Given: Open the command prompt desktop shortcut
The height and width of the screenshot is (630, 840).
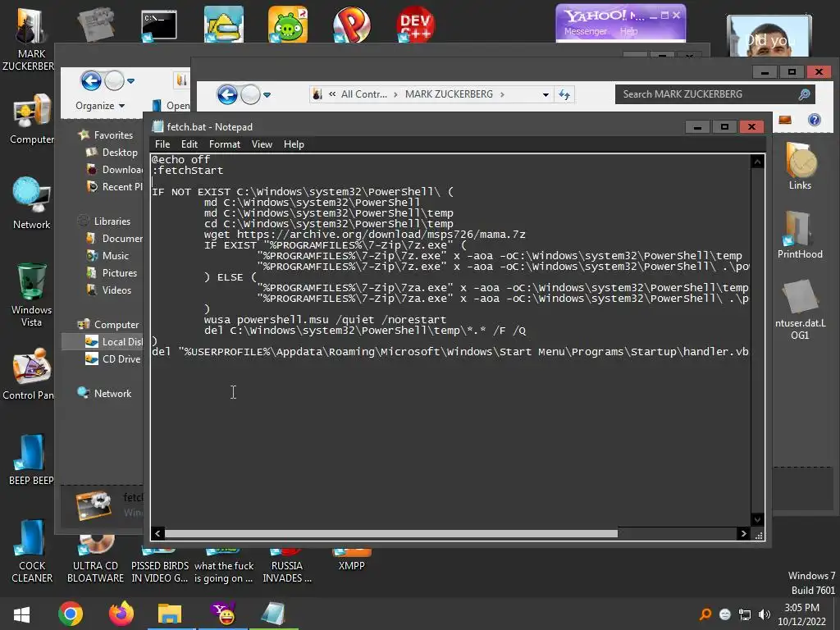Looking at the screenshot, I should click(158, 25).
